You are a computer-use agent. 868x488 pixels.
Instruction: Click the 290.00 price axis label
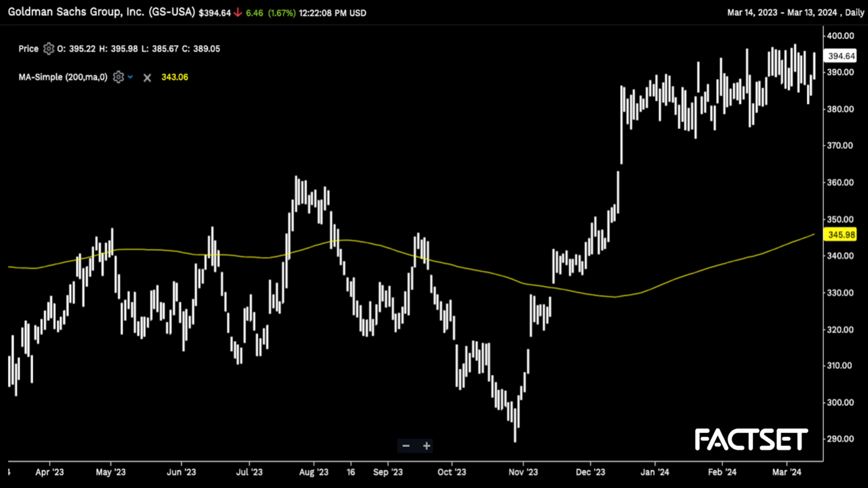pyautogui.click(x=840, y=439)
